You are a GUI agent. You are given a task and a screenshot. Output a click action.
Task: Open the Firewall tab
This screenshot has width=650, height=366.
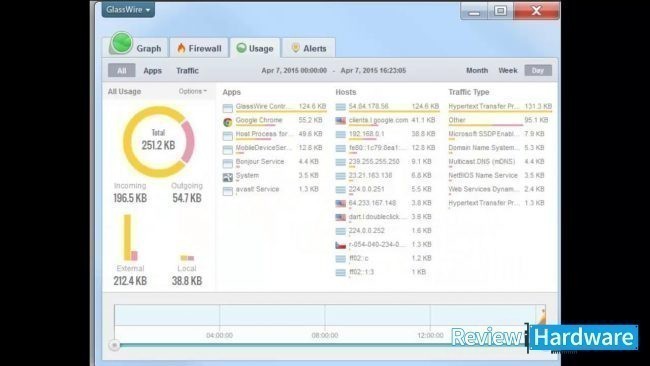tap(199, 48)
